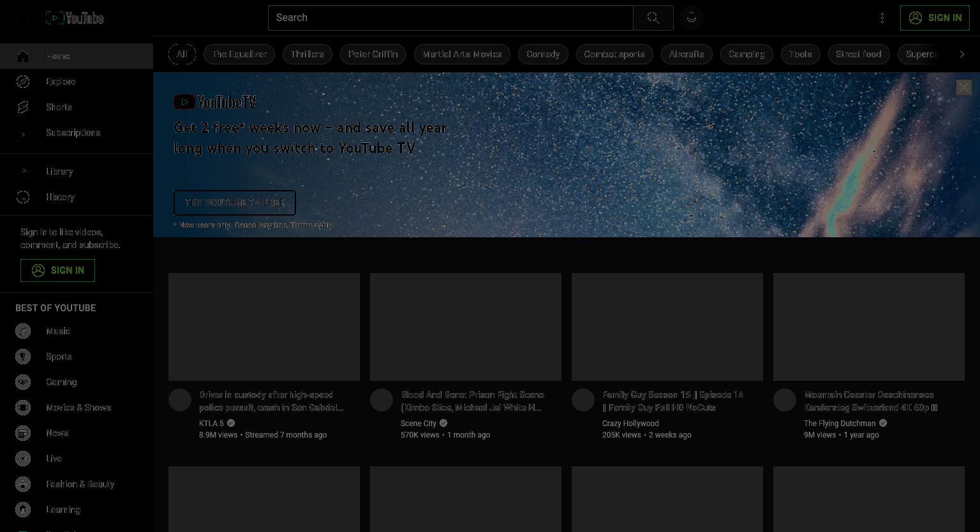This screenshot has height=532, width=980.
Task: Open the Crazy Hollywood channel link
Action: click(630, 424)
